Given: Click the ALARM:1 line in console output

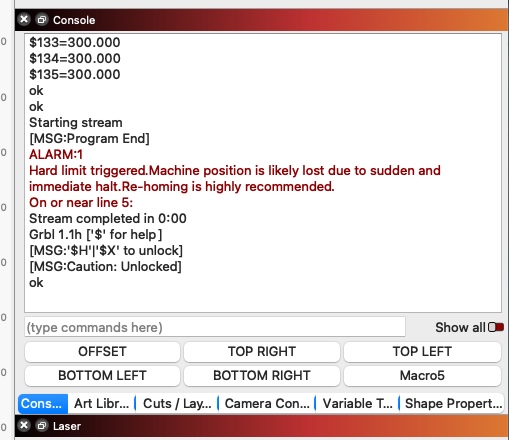Looking at the screenshot, I should pos(56,154).
